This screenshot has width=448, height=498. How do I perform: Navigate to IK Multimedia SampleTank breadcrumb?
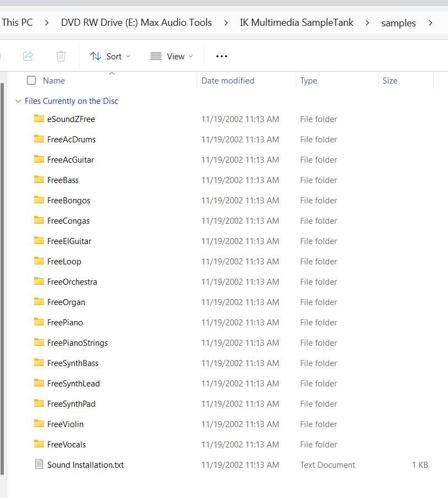point(296,23)
